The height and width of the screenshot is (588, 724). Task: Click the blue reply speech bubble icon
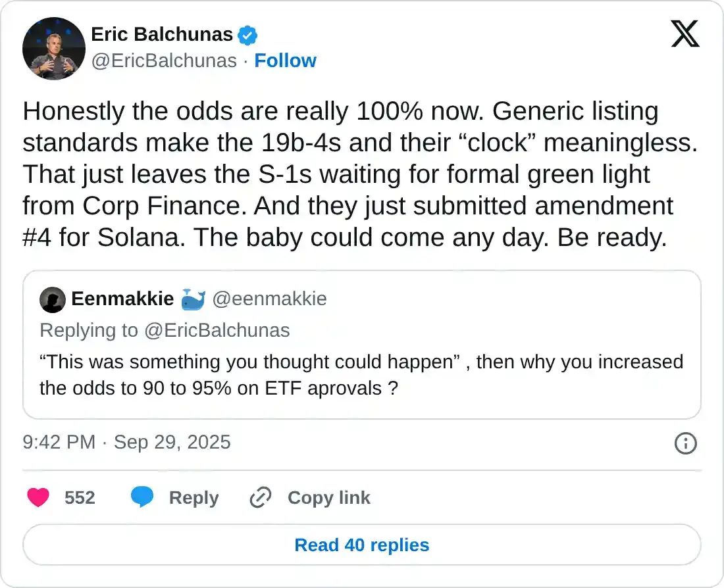click(142, 498)
